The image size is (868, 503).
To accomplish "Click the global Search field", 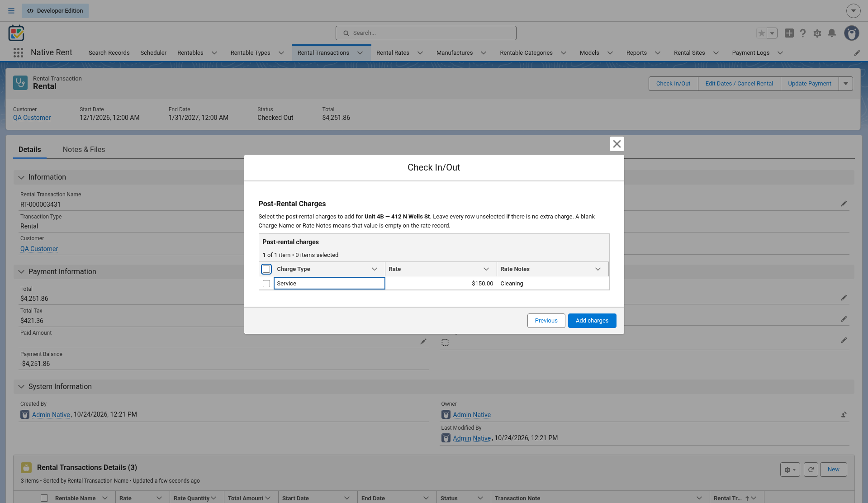I will click(426, 33).
